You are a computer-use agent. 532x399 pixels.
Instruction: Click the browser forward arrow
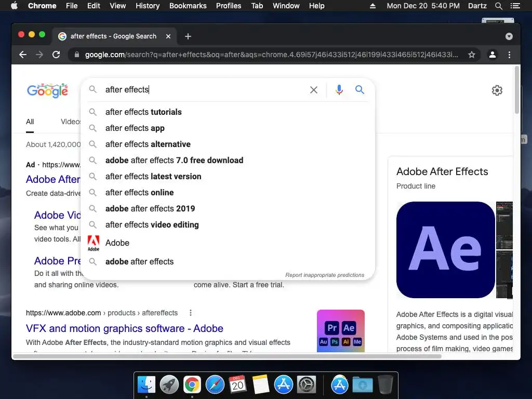tap(39, 55)
